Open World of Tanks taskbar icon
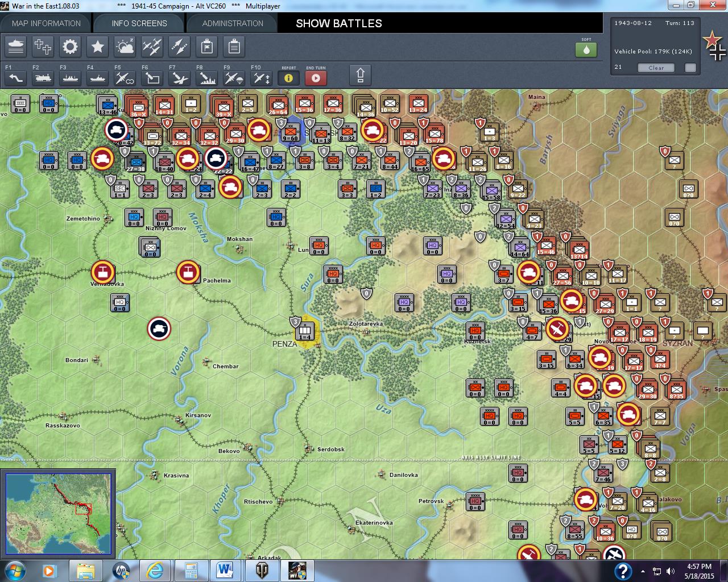 point(262,571)
